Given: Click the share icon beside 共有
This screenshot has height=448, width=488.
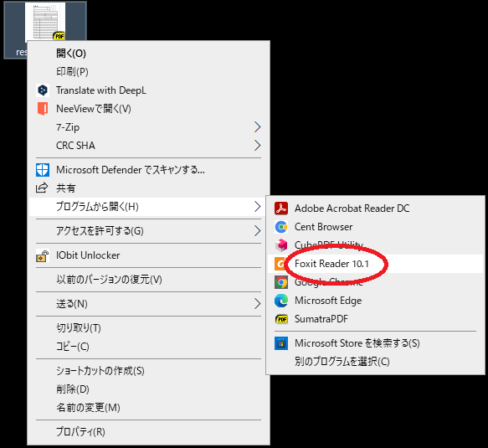Looking at the screenshot, I should 42,188.
